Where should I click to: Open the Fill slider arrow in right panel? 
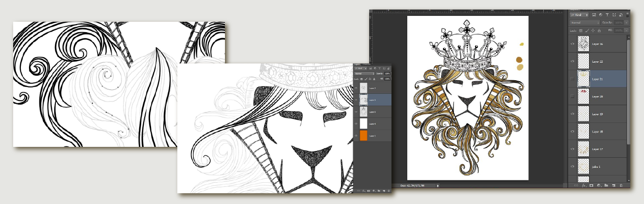626,30
